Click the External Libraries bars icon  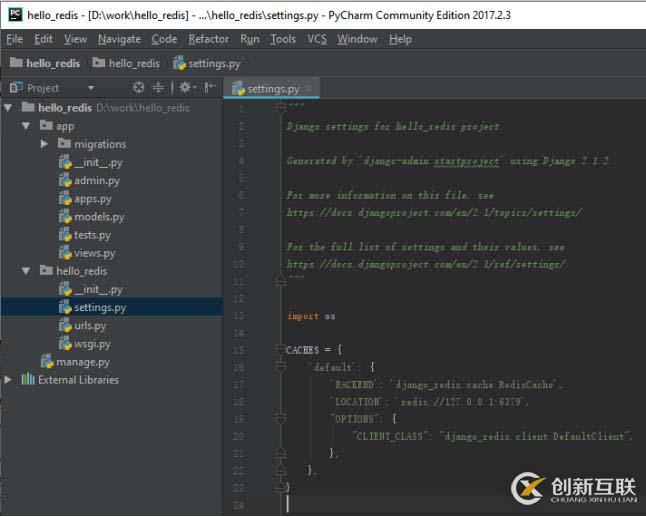coord(28,379)
